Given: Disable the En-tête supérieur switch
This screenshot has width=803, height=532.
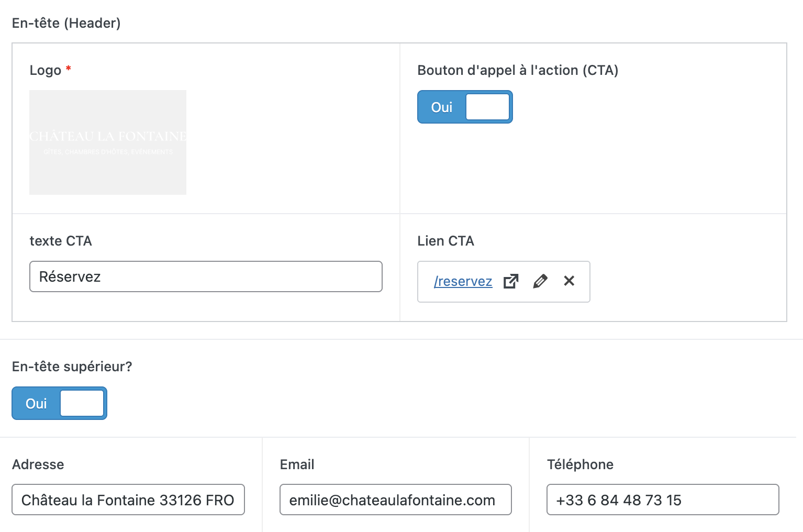Looking at the screenshot, I should [59, 403].
